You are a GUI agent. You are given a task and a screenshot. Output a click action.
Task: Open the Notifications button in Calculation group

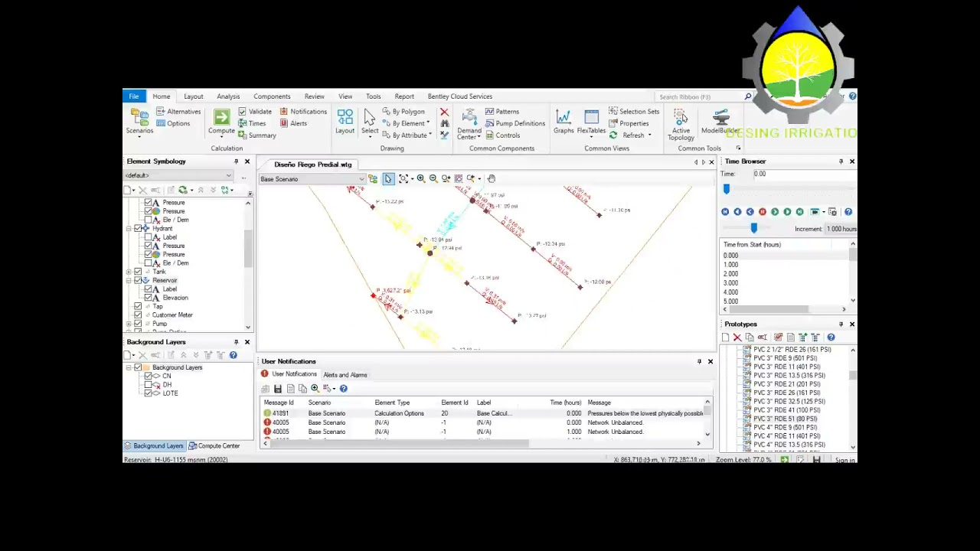coord(304,112)
